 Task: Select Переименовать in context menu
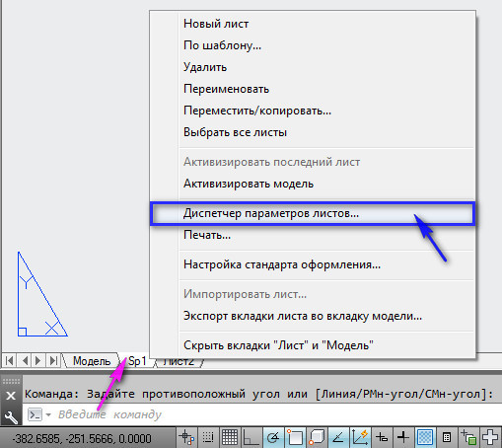226,89
